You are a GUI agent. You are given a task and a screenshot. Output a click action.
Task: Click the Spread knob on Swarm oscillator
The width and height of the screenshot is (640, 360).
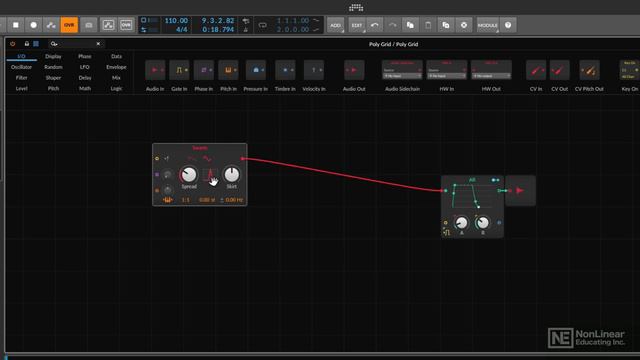(x=189, y=175)
